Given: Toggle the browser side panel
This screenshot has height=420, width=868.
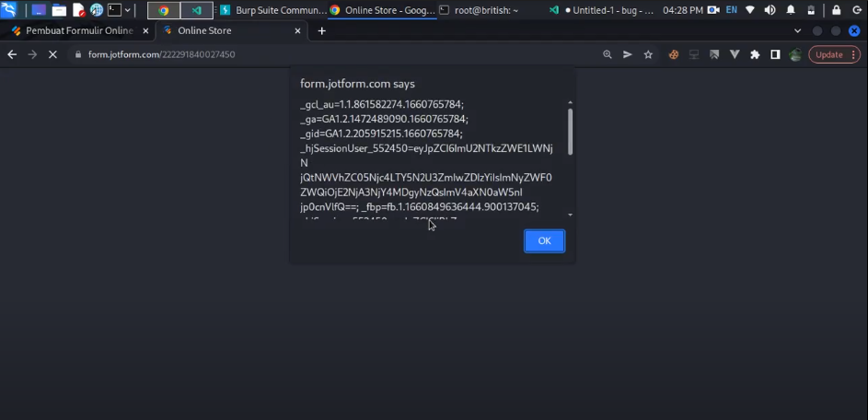Looking at the screenshot, I should (x=775, y=54).
